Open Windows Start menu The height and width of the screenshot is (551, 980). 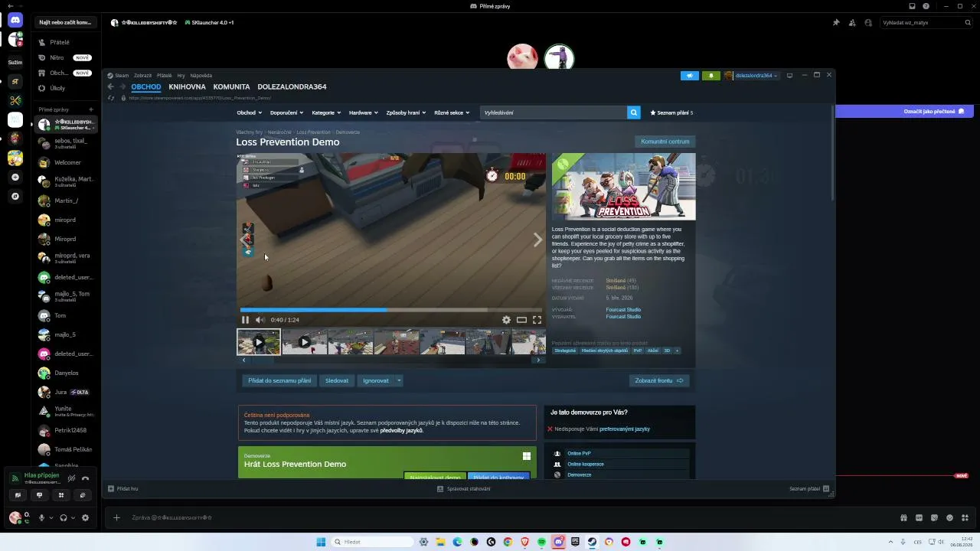click(321, 542)
